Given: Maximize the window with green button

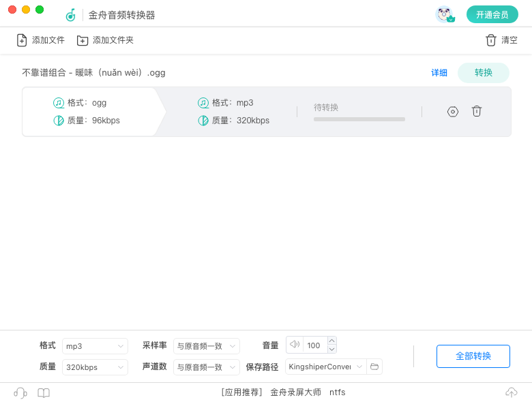Looking at the screenshot, I should pyautogui.click(x=40, y=10).
